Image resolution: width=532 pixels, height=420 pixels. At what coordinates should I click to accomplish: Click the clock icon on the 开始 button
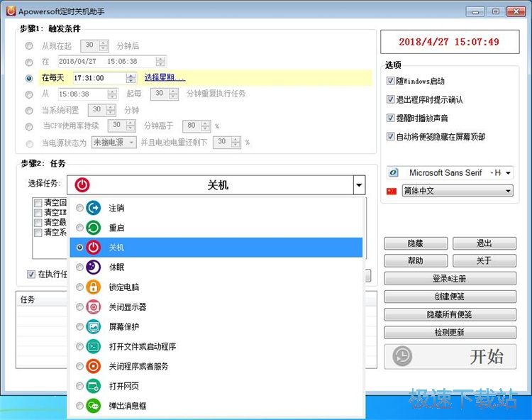pyautogui.click(x=402, y=356)
